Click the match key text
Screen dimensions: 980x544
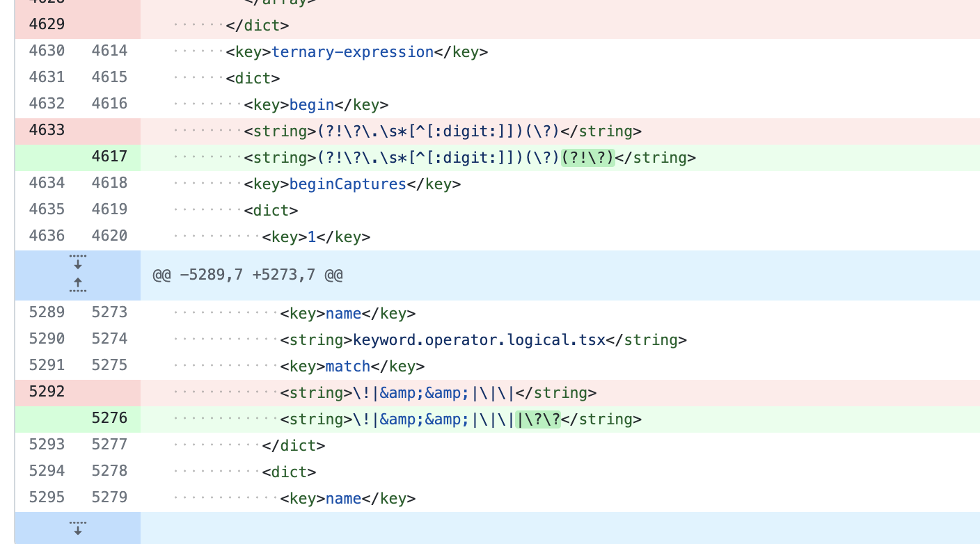(x=348, y=366)
